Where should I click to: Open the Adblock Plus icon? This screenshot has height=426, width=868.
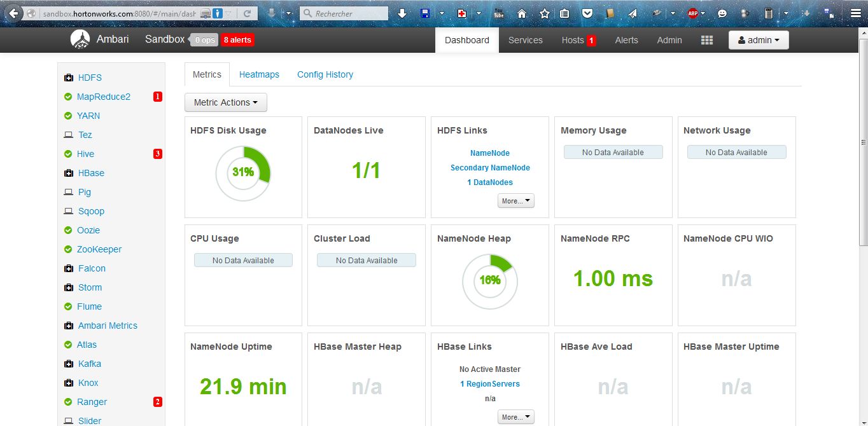coord(693,13)
